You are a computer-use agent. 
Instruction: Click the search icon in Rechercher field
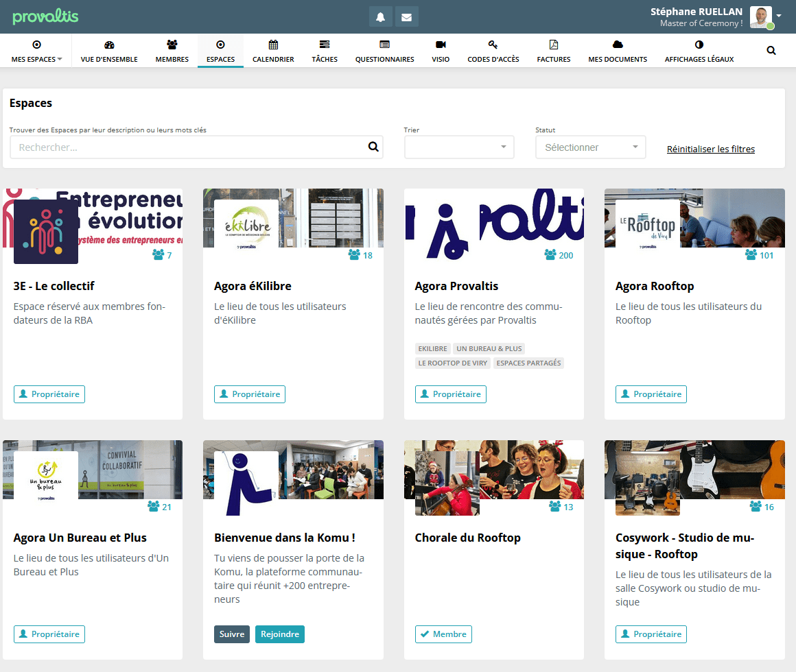[373, 147]
